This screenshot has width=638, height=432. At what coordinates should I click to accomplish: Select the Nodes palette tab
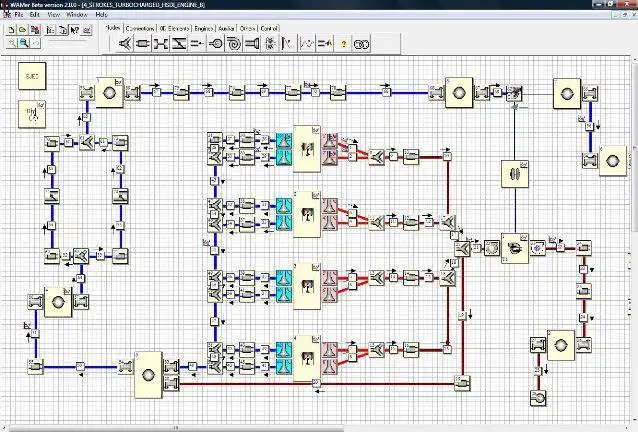point(113,28)
